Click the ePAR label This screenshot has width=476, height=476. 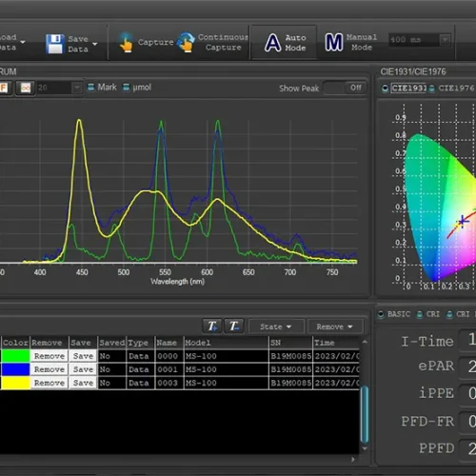click(x=436, y=367)
